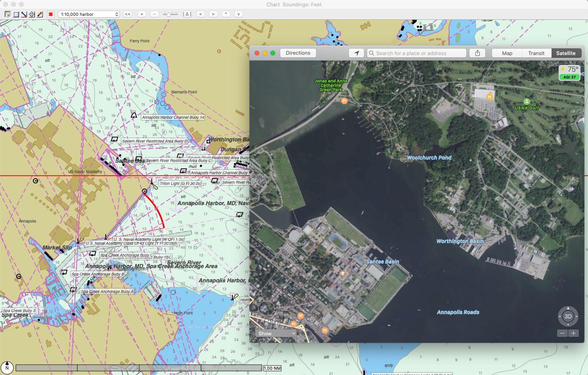This screenshot has height=375, width=588.
Task: Click the current location arrow in Maps
Action: coord(356,53)
